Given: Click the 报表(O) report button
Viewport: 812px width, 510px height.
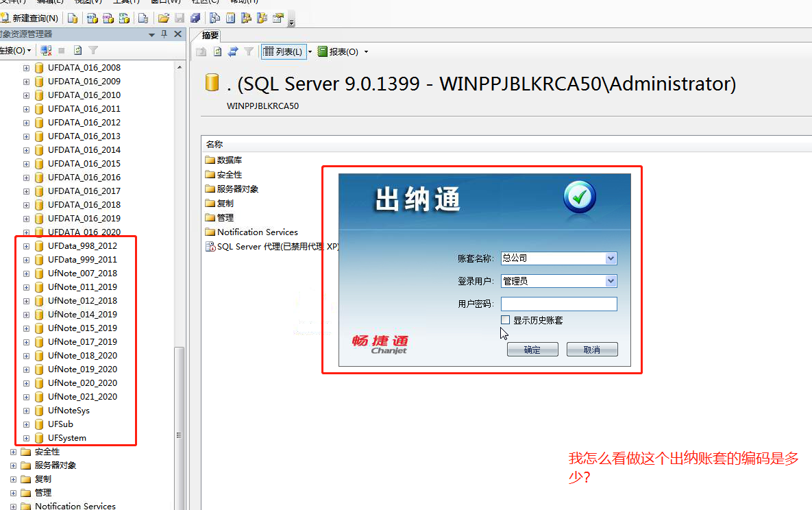Looking at the screenshot, I should (338, 52).
